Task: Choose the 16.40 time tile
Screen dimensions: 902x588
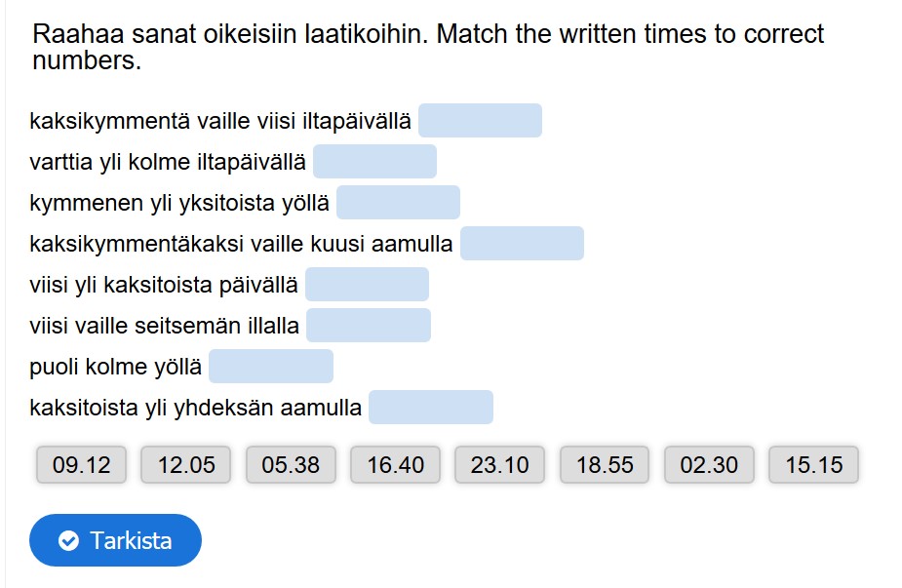Action: coord(396,465)
